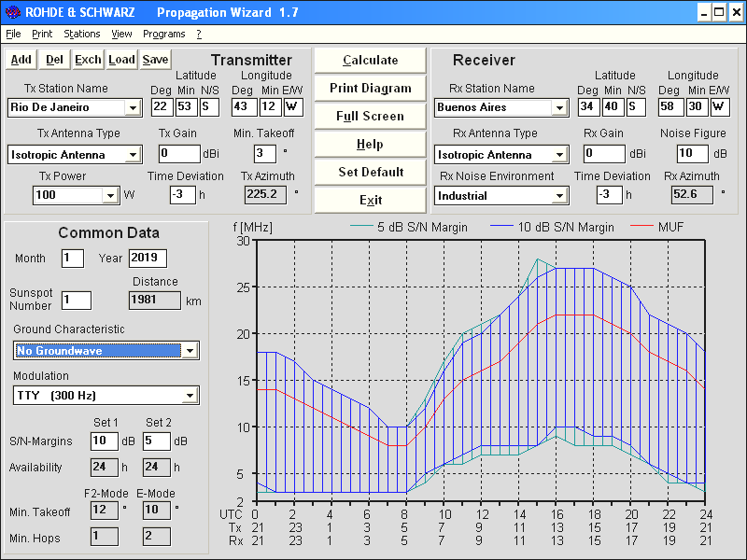
Task: Open the View menu
Action: 121,34
